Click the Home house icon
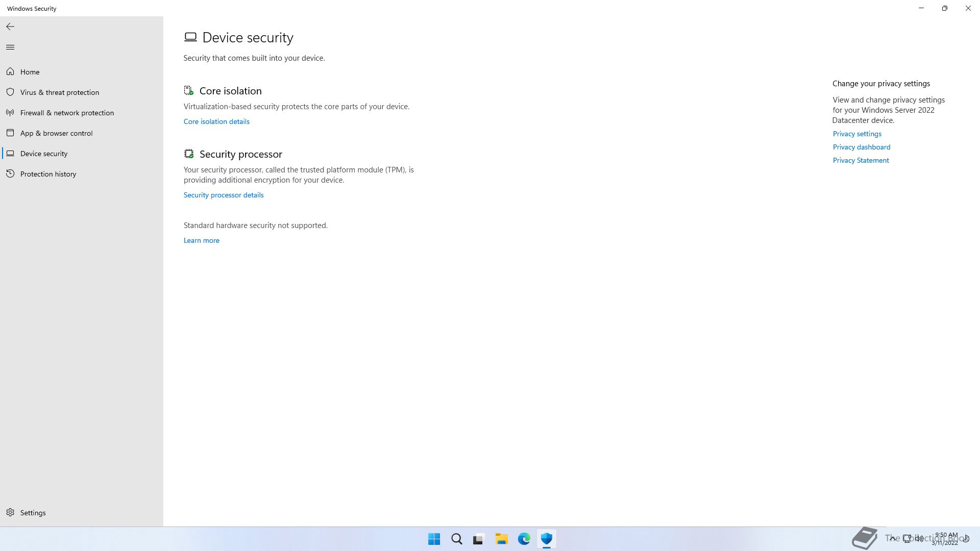This screenshot has height=551, width=980. (10, 72)
